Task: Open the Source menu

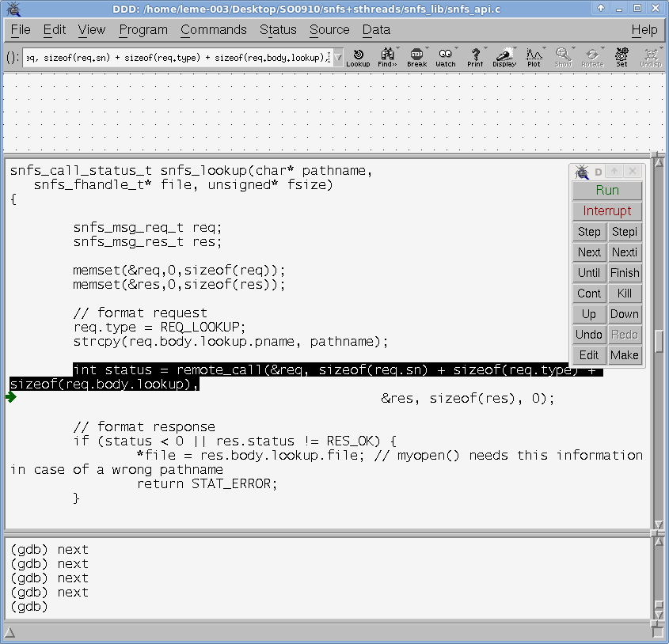Action: [329, 30]
